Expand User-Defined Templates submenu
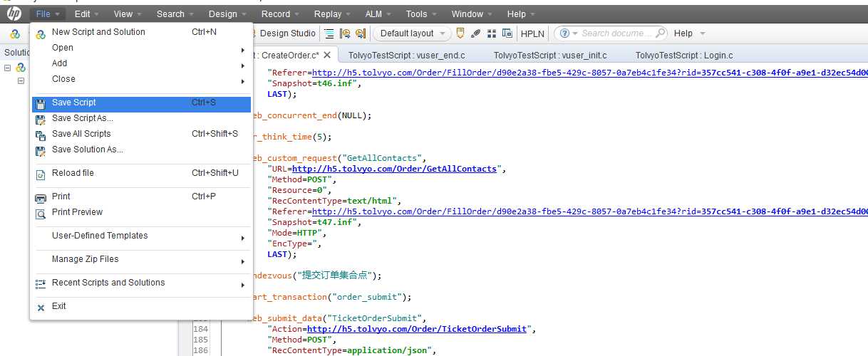868x356 pixels. click(141, 236)
